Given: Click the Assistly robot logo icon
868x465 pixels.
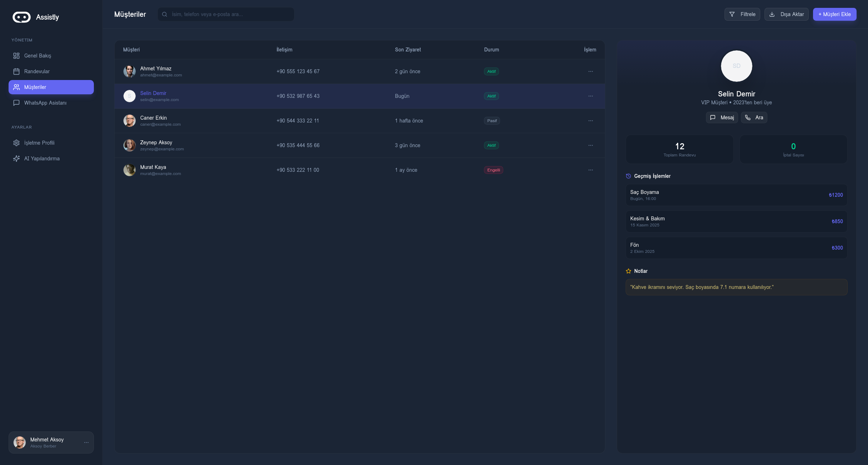Looking at the screenshot, I should [x=21, y=17].
